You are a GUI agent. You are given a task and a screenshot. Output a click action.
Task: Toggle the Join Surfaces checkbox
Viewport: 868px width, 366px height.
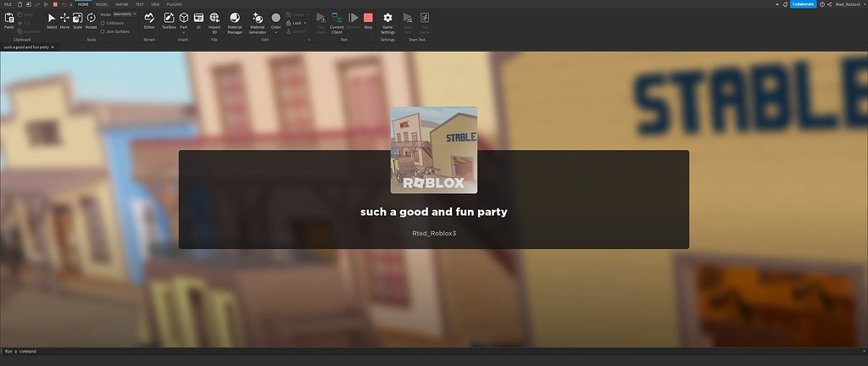tap(103, 31)
